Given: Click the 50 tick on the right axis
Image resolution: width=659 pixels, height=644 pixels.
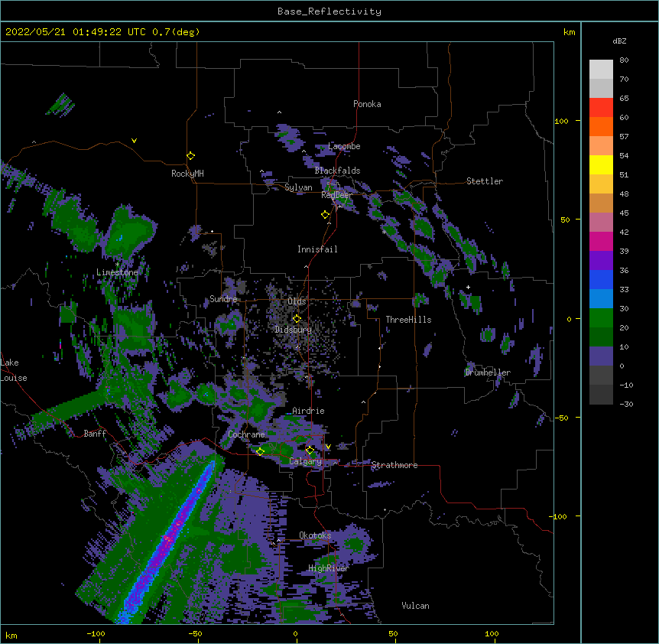Looking at the screenshot, I should 565,220.
